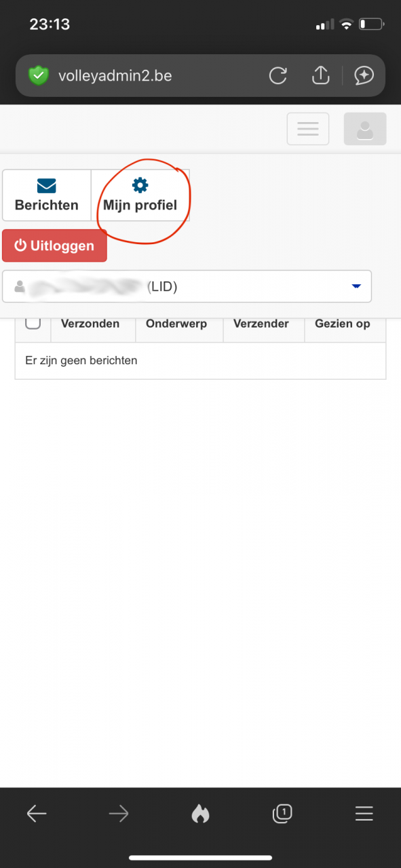The width and height of the screenshot is (401, 868).
Task: Reload the page with refresh icon
Action: pos(278,75)
